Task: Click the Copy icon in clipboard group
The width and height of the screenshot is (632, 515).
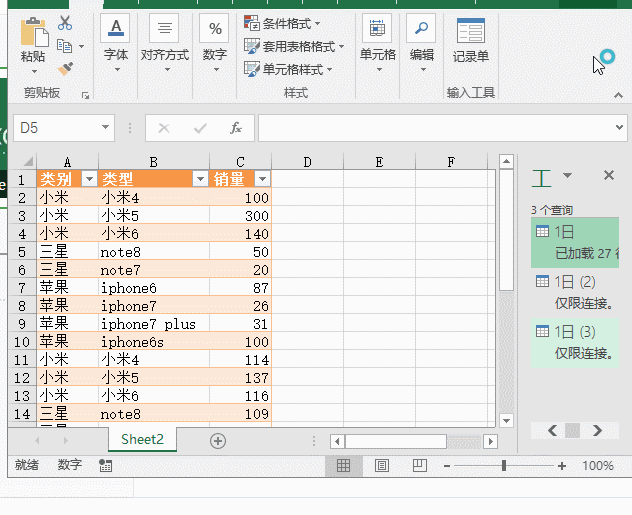Action: point(64,46)
